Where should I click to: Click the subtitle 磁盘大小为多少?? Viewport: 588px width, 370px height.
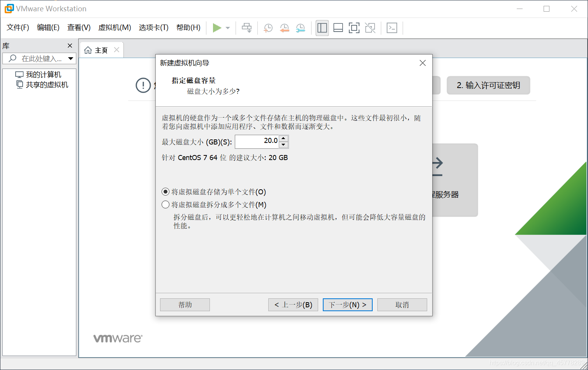click(x=213, y=91)
